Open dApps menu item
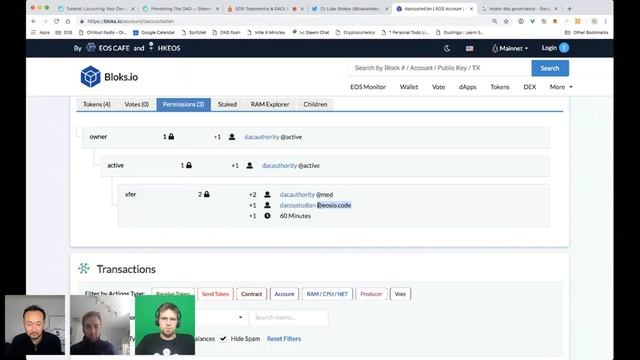 (x=467, y=87)
